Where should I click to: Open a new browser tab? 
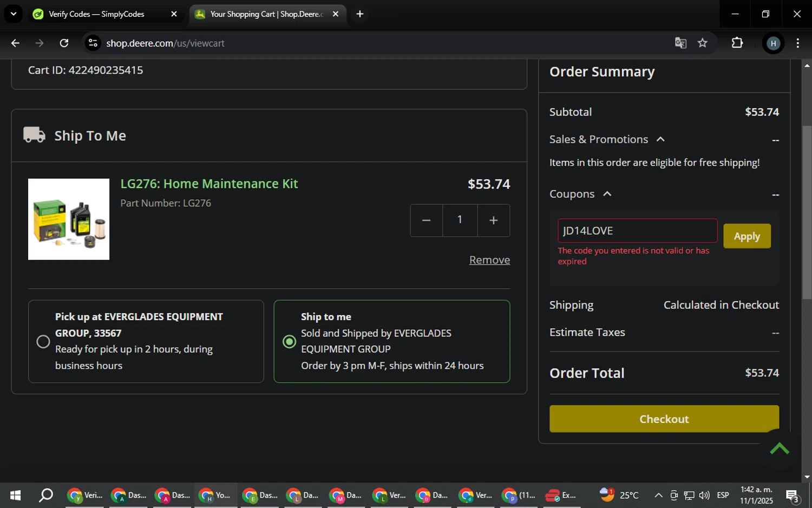[x=360, y=14]
